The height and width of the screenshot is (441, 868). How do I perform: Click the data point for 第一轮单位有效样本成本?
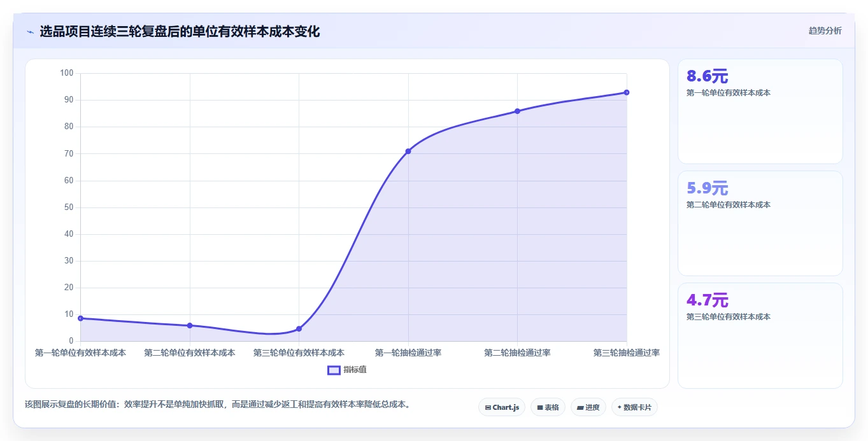point(80,318)
